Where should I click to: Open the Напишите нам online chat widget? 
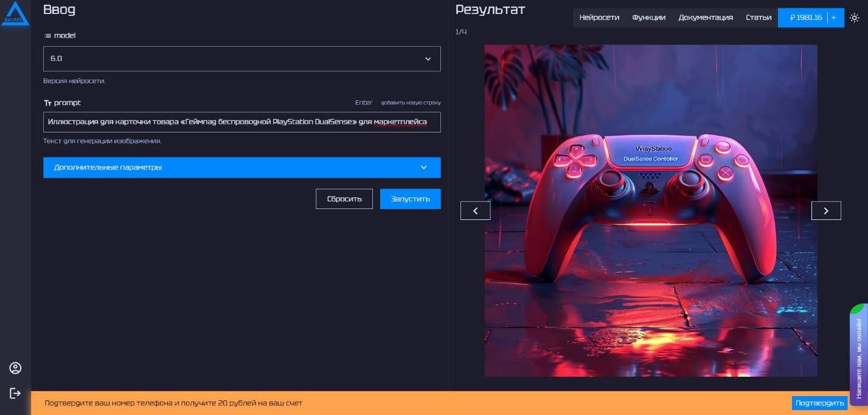pyautogui.click(x=859, y=355)
